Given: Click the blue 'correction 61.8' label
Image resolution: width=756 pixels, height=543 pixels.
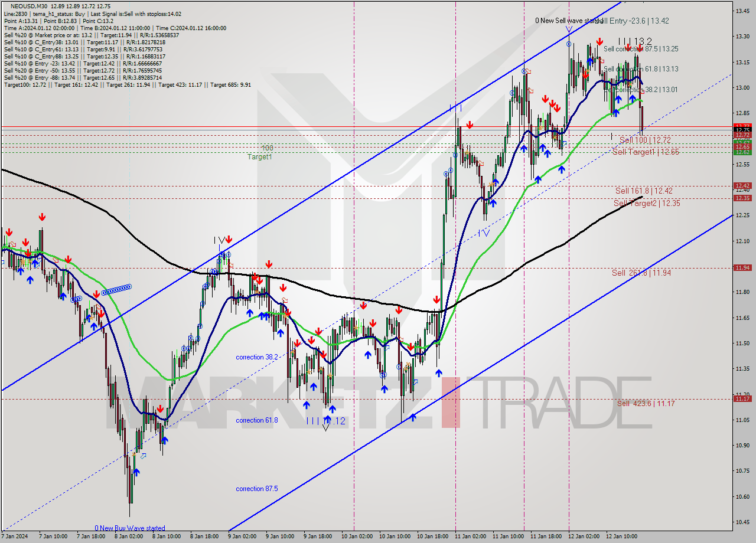Looking at the screenshot, I should 257,420.
